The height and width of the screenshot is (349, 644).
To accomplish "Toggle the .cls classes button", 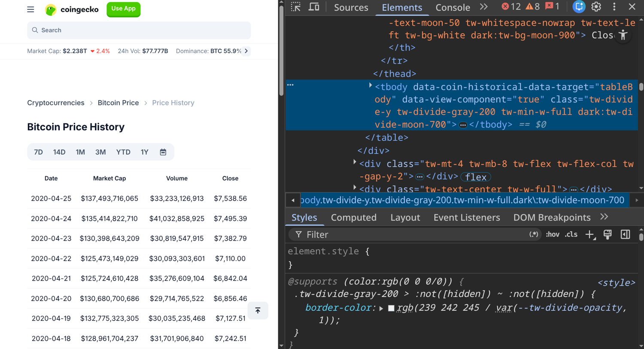I will pyautogui.click(x=571, y=234).
